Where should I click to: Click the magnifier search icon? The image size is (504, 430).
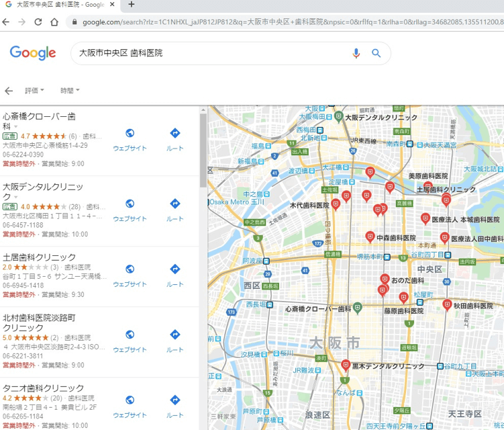[x=376, y=53]
